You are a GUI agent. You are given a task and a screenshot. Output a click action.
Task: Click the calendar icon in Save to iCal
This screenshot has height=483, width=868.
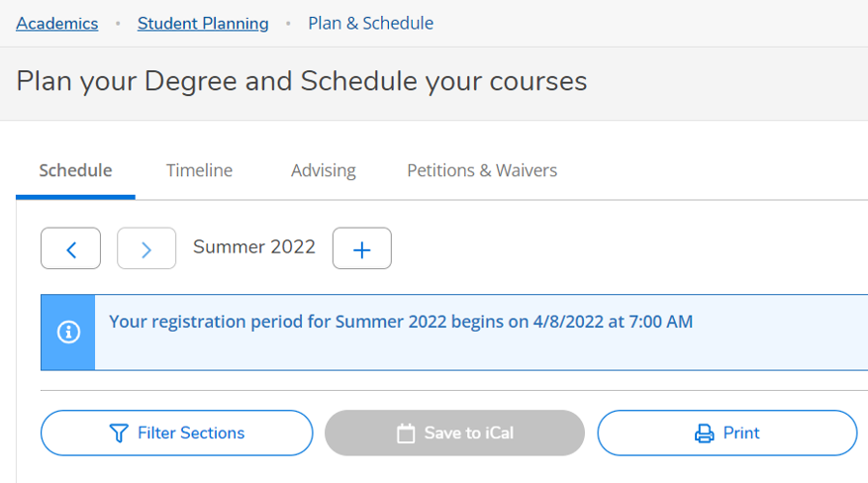coord(406,434)
